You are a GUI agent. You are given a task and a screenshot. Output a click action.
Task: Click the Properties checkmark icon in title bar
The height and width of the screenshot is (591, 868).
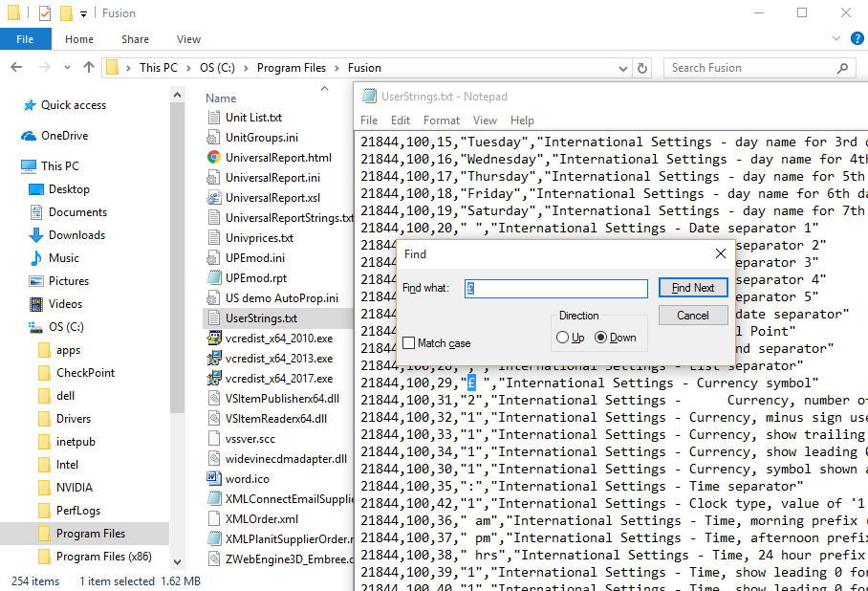pyautogui.click(x=45, y=12)
